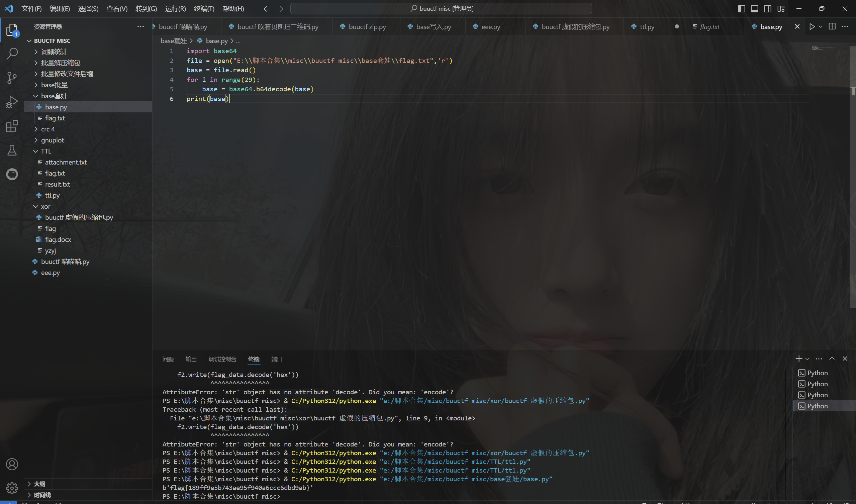Toggle the primary side bar
856x504 pixels.
(x=742, y=9)
